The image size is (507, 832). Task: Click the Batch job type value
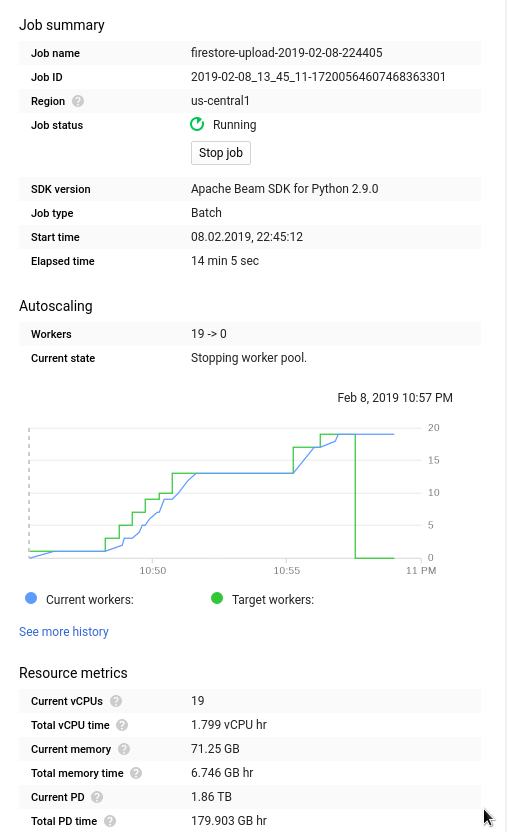point(206,213)
